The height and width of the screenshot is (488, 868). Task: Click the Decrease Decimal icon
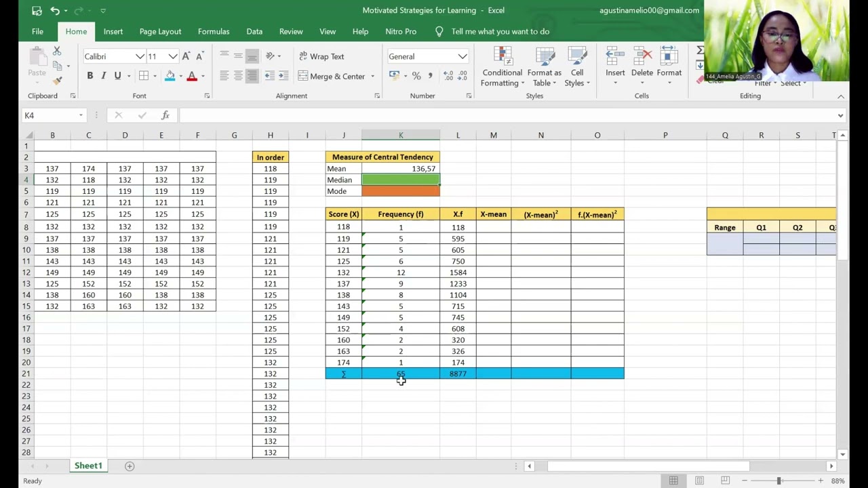click(463, 76)
